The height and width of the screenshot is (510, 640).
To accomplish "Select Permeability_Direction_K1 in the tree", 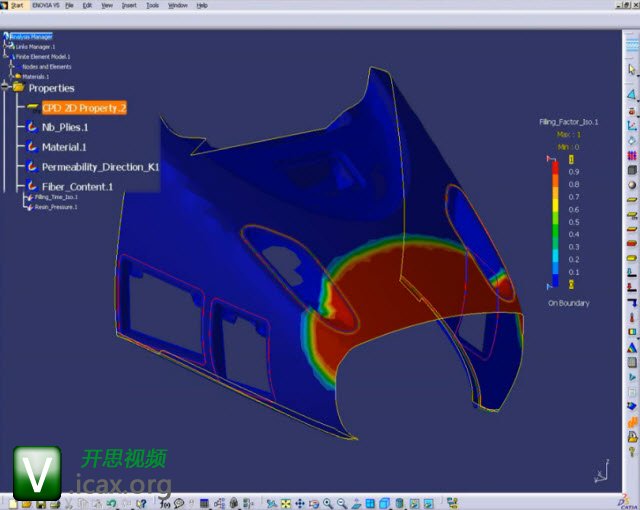I will 100,166.
